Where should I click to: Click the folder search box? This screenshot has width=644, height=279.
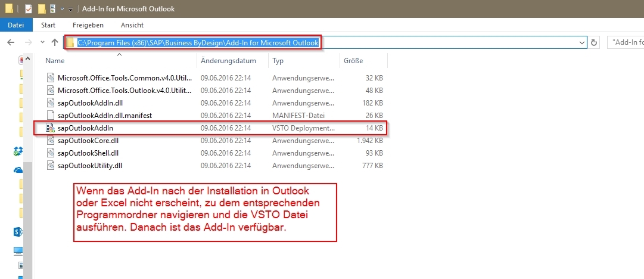point(624,42)
